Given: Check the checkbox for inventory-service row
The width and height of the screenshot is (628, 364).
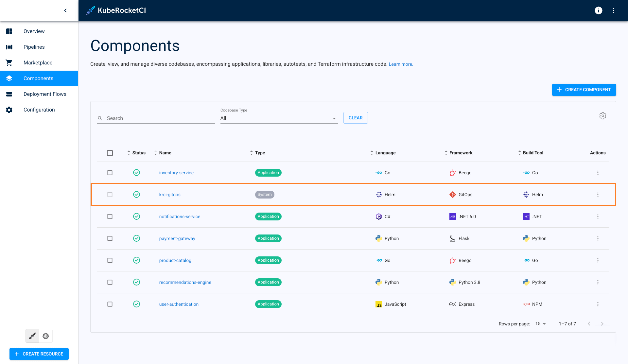Looking at the screenshot, I should click(110, 173).
